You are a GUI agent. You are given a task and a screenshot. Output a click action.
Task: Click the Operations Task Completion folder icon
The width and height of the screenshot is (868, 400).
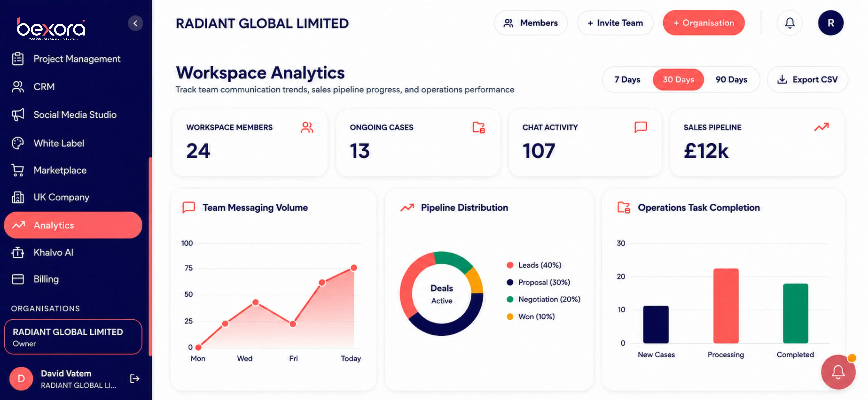[x=623, y=207]
